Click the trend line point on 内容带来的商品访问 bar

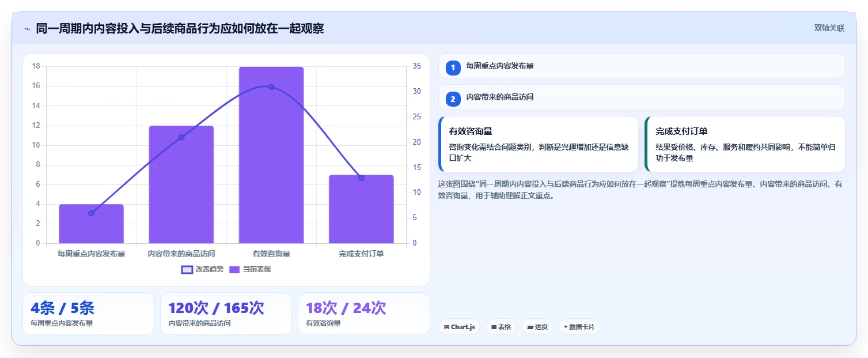[181, 137]
